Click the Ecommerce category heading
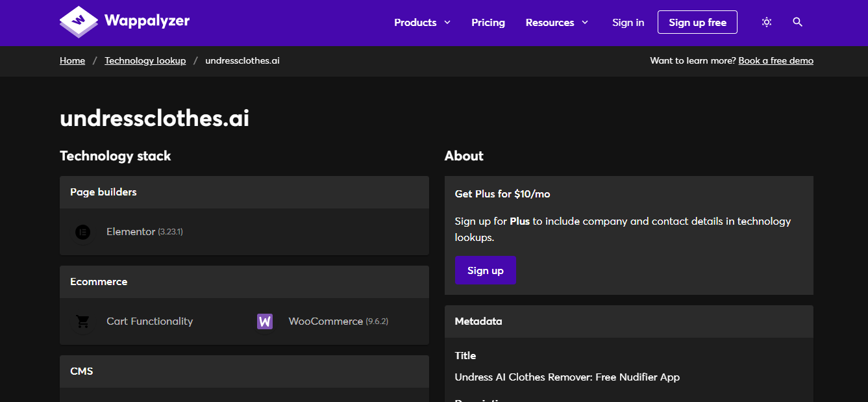 tap(99, 282)
